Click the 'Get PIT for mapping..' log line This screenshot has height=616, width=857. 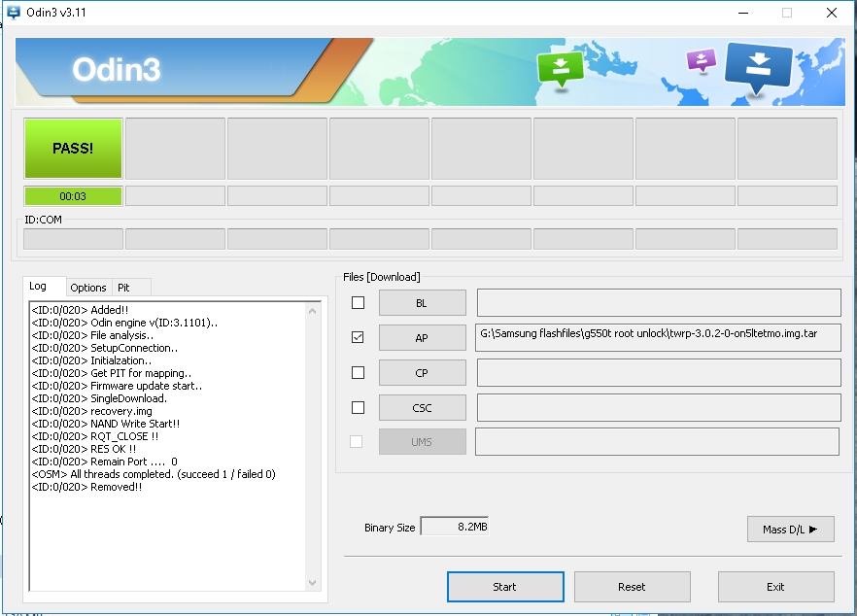pyautogui.click(x=112, y=373)
